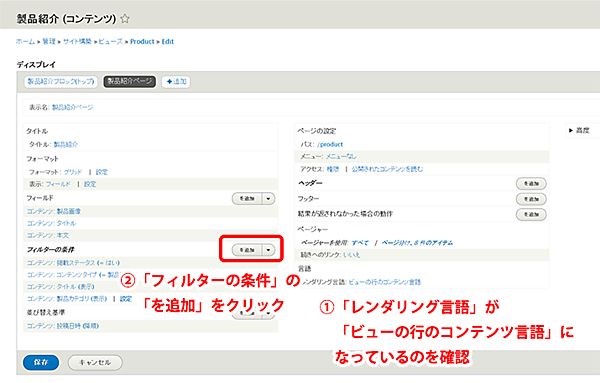Open field コンテンツ: タイトル
This screenshot has height=383, width=600.
point(51,223)
